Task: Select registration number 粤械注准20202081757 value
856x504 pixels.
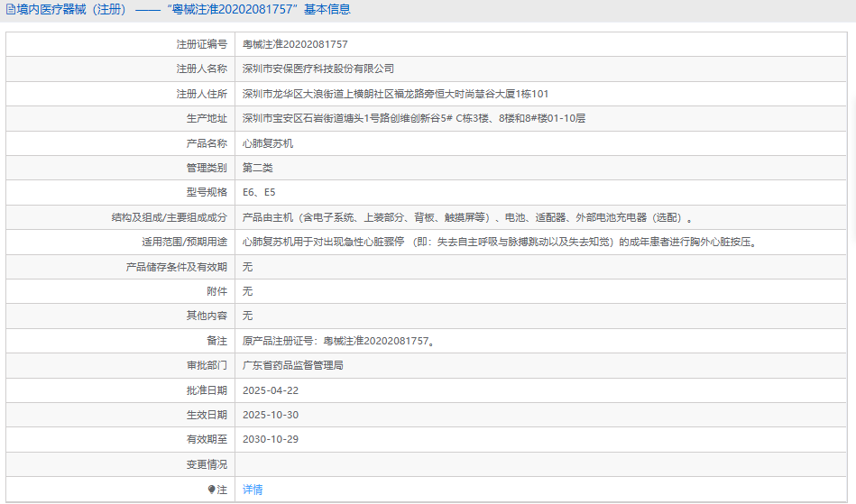Action: [x=295, y=44]
